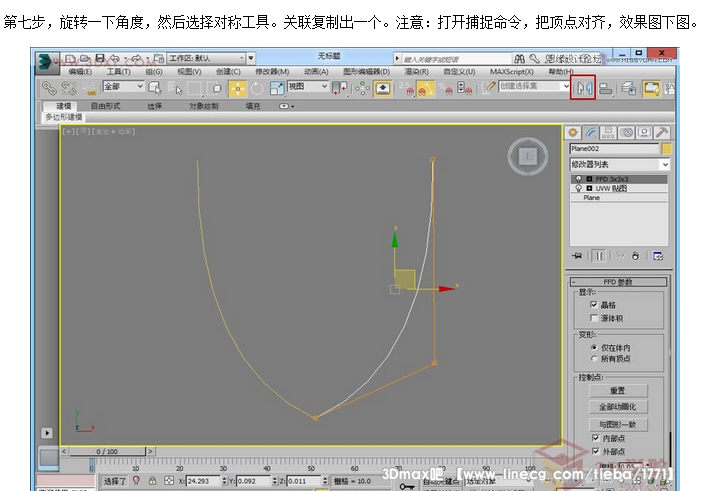Click the Open file folder icon

85,58
